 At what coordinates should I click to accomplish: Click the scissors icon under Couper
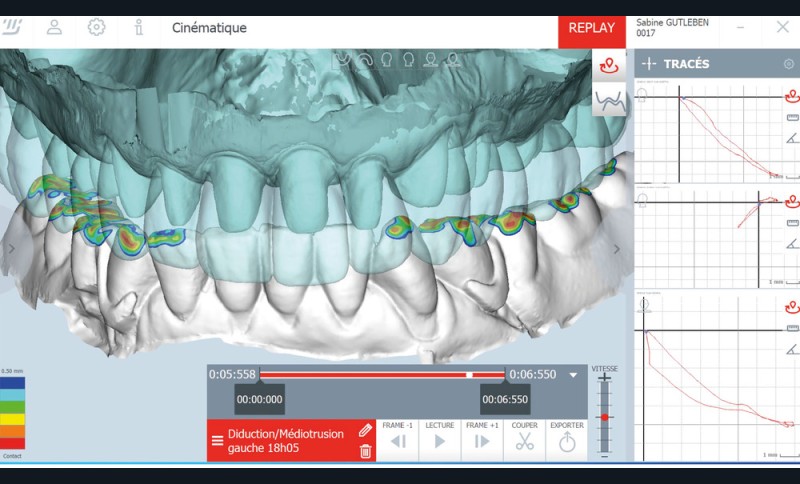tap(524, 441)
